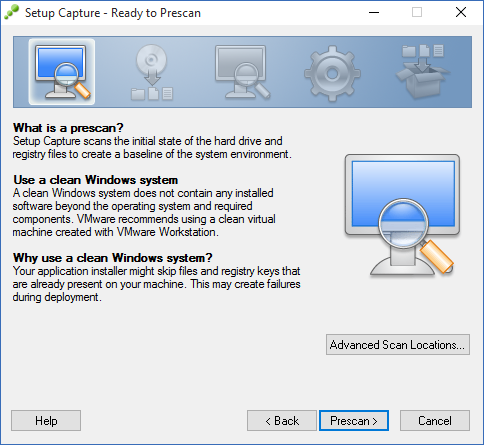The image size is (484, 445).
Task: Click the gear configure step icon
Action: (332, 73)
